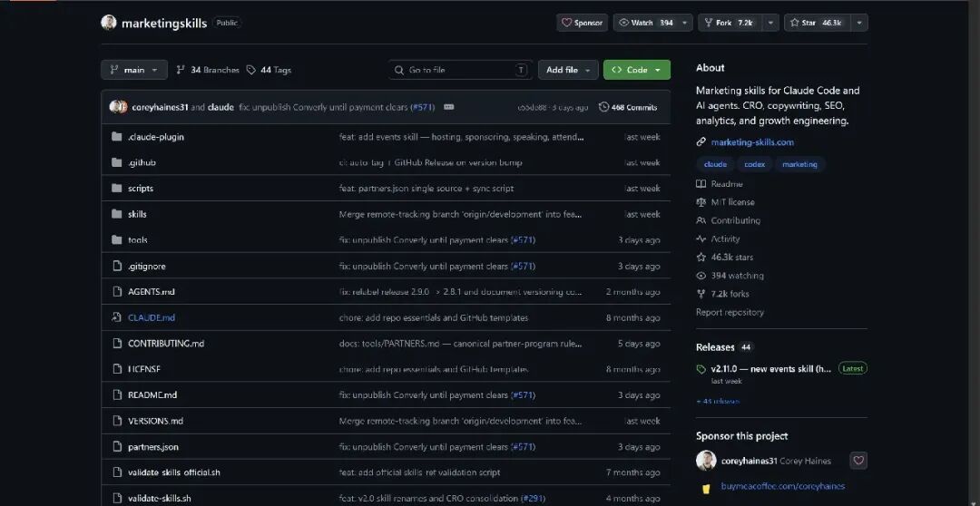Open the buymeacoffee.com/coreyhaines link

pos(782,486)
